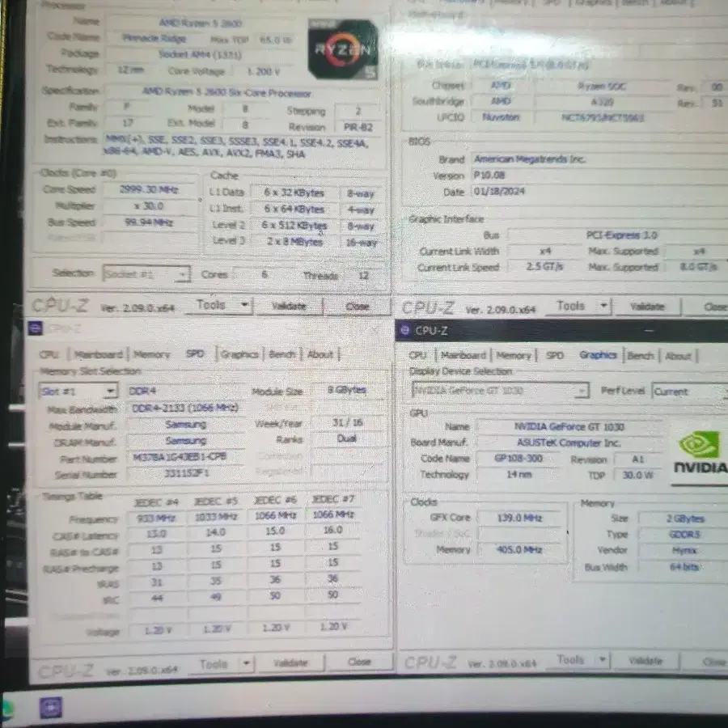Open the About tab in the Graphics window
The width and height of the screenshot is (728, 728).
679,356
